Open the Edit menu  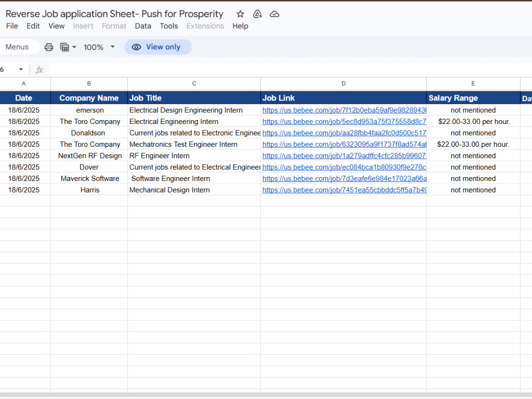[x=33, y=26]
